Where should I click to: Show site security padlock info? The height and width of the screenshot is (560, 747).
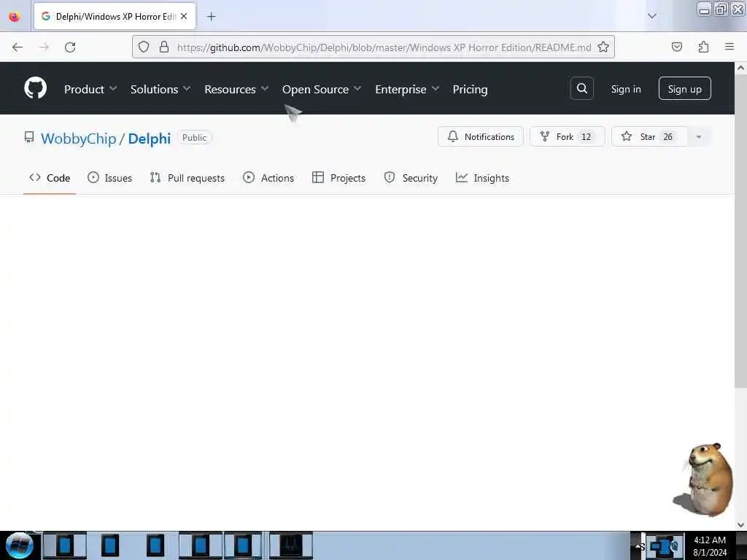point(164,47)
